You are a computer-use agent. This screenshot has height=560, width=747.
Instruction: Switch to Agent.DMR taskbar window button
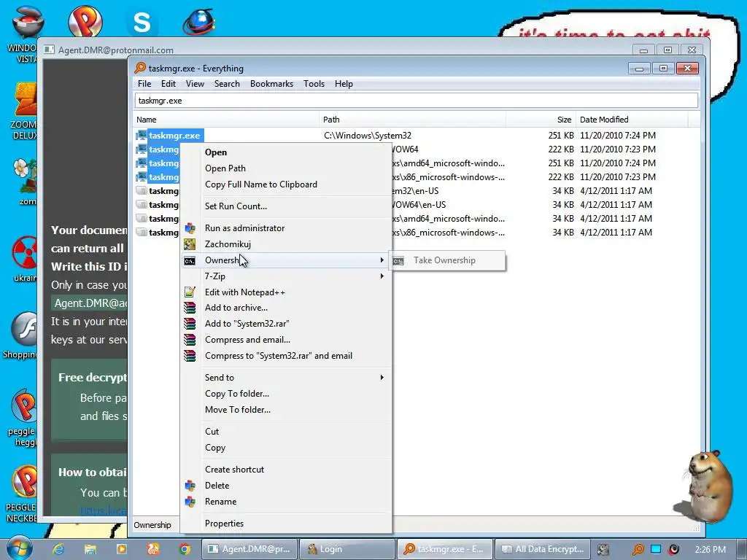coord(249,549)
